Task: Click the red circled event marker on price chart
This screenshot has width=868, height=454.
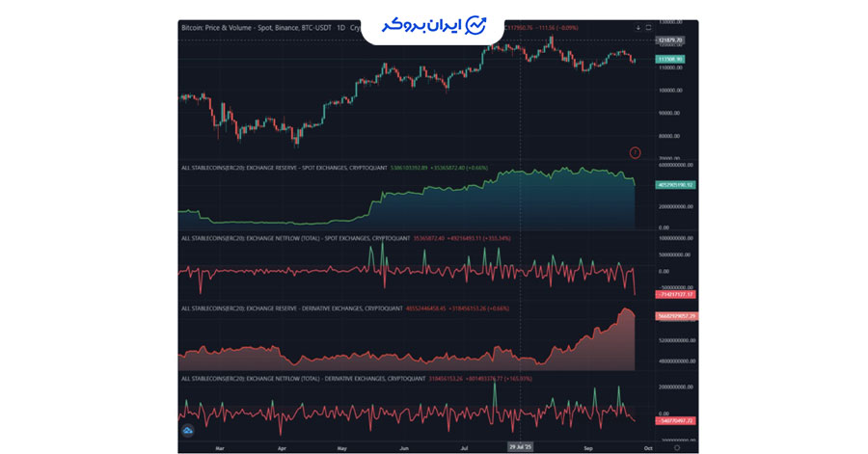Action: click(x=635, y=152)
